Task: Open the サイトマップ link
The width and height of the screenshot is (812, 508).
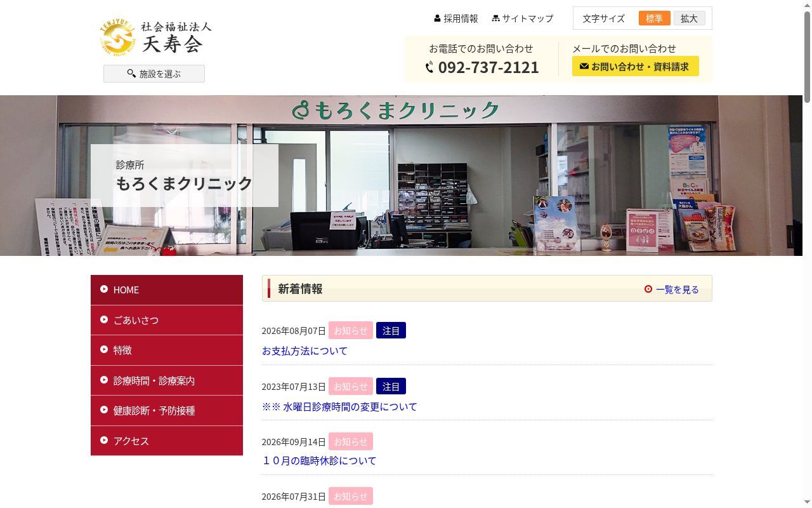Action: 522,18
